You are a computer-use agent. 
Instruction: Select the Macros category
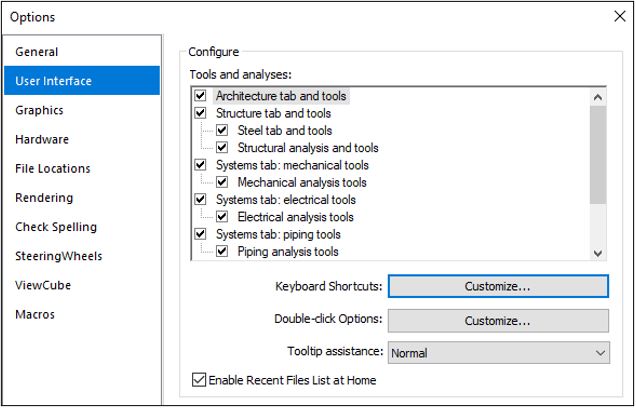pyautogui.click(x=35, y=314)
